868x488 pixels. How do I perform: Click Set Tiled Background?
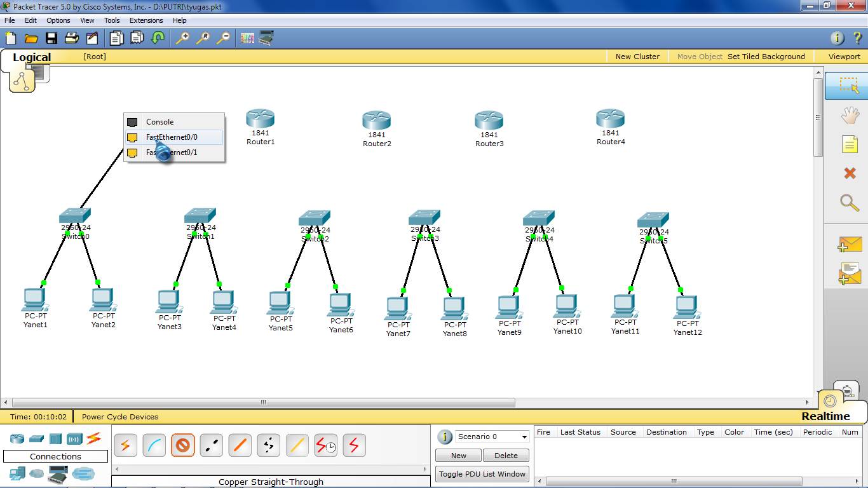coord(766,57)
